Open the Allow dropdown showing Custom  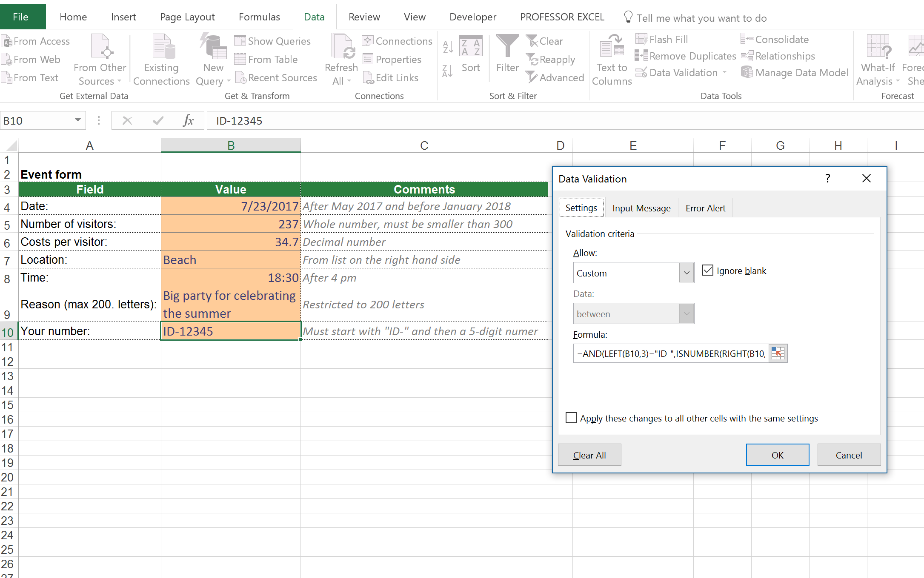pos(686,273)
